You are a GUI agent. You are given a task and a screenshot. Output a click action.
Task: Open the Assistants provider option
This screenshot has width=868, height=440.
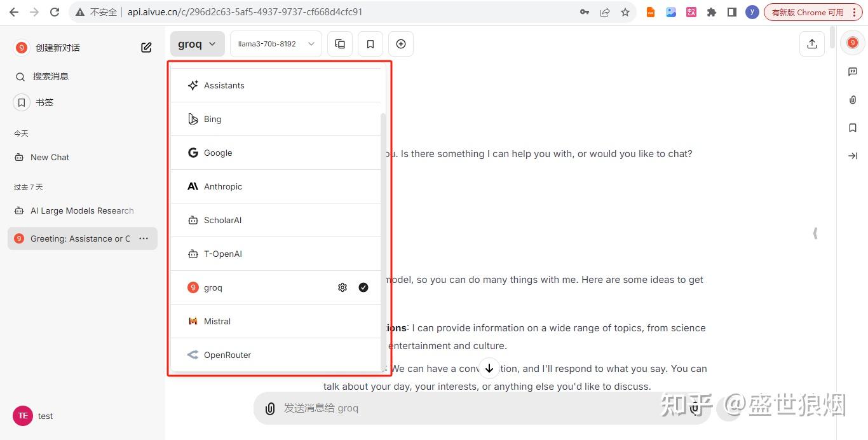224,85
